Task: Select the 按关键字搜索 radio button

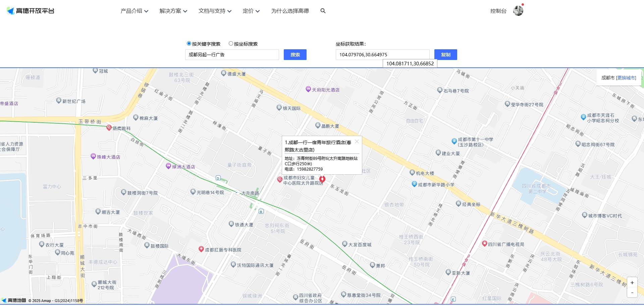Action: pyautogui.click(x=189, y=43)
